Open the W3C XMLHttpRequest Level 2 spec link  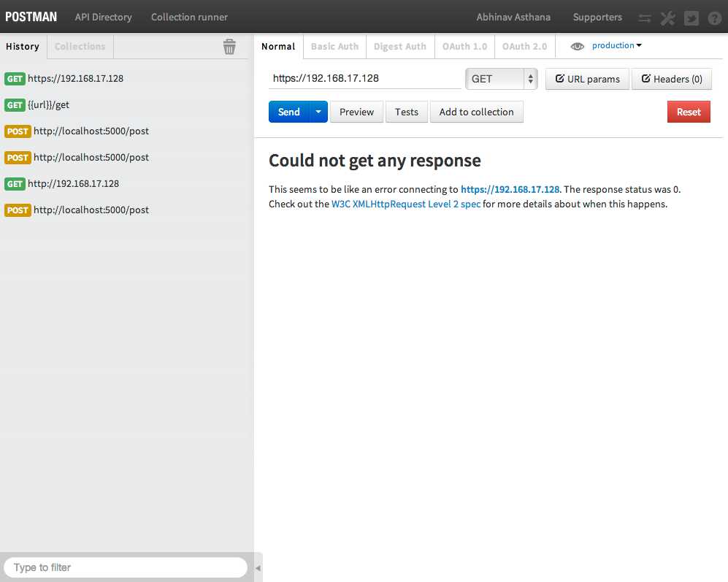tap(406, 204)
